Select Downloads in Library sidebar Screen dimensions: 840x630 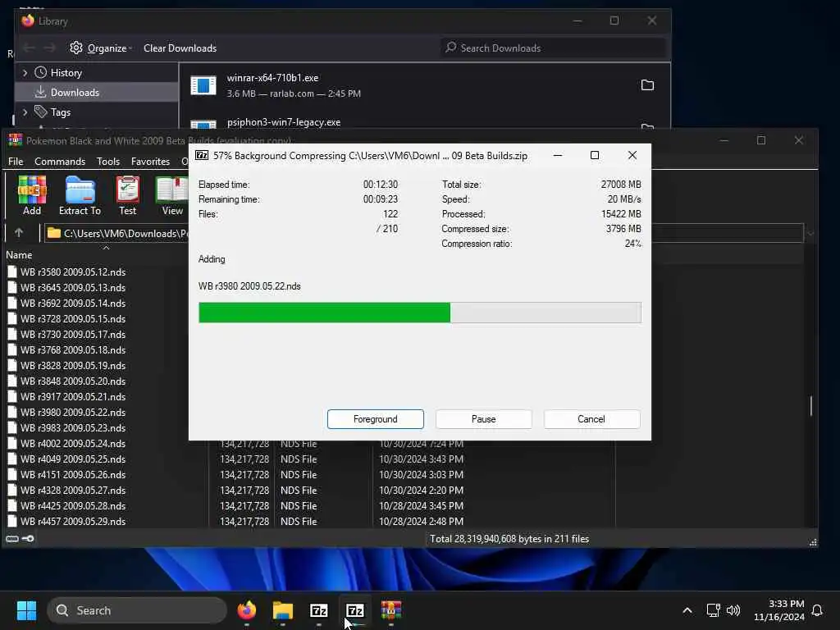pos(97,92)
